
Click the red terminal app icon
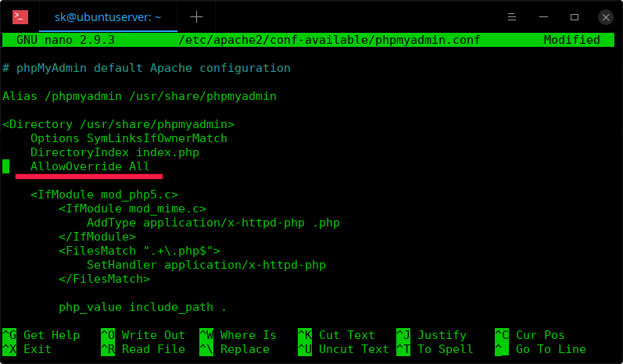coord(21,16)
